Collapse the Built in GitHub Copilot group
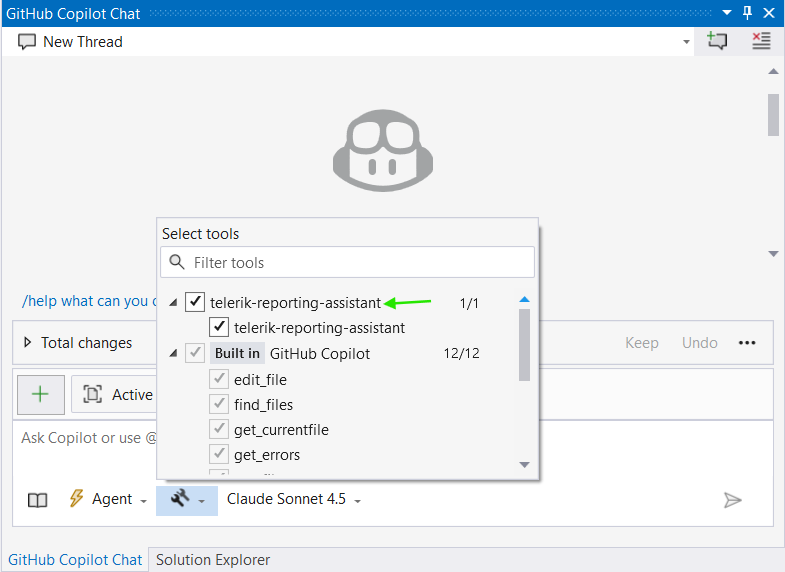 (173, 353)
